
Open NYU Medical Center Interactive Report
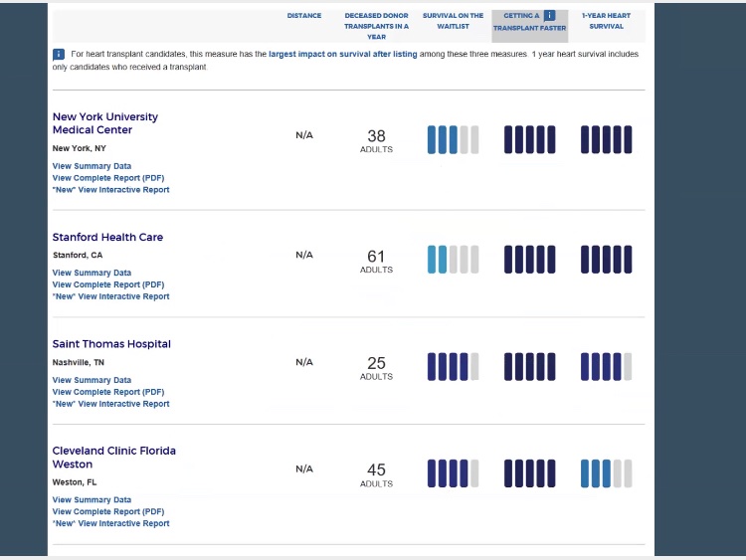click(110, 190)
